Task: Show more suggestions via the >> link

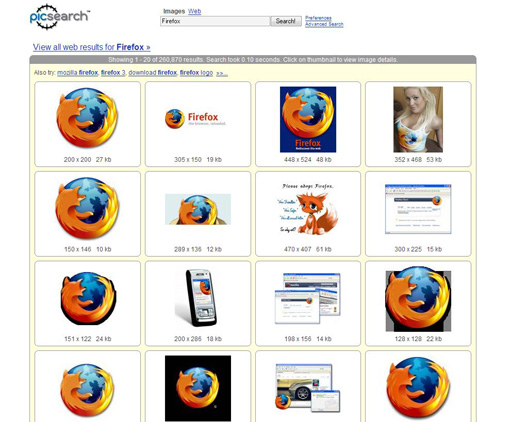Action: 222,73
